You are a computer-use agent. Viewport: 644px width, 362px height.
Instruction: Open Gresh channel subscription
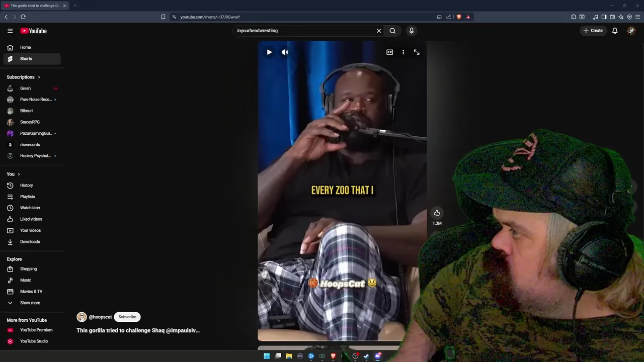click(x=32, y=88)
